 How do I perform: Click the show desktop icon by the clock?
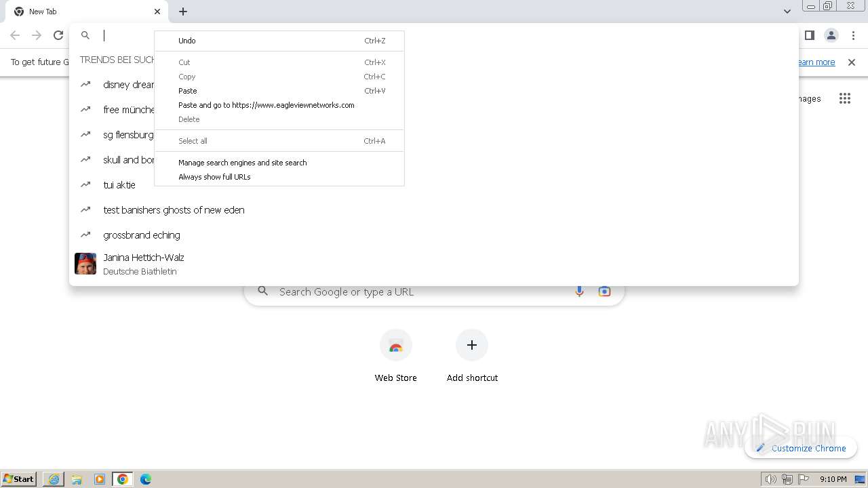[x=860, y=479]
